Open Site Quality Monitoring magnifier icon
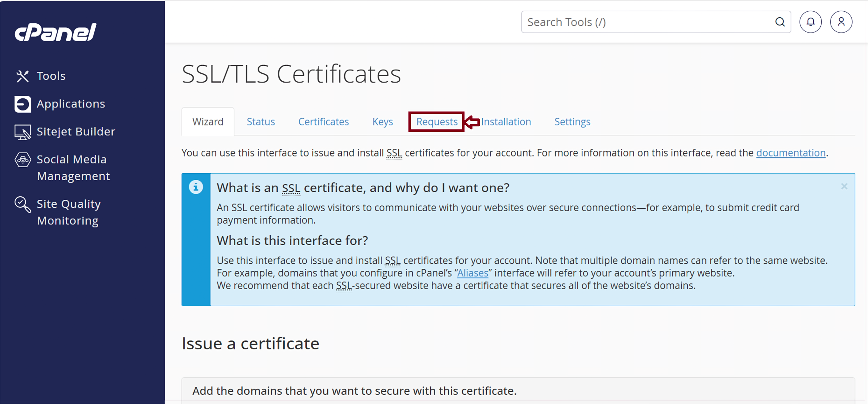The width and height of the screenshot is (868, 404). click(23, 204)
